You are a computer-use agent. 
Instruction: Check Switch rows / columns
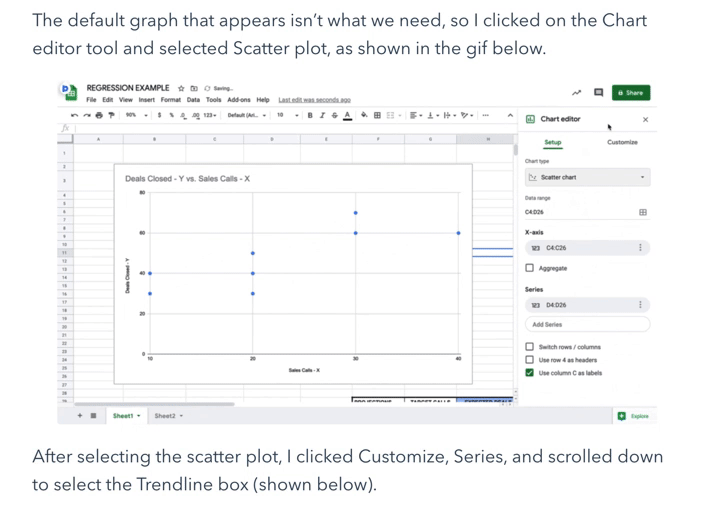pyautogui.click(x=530, y=347)
